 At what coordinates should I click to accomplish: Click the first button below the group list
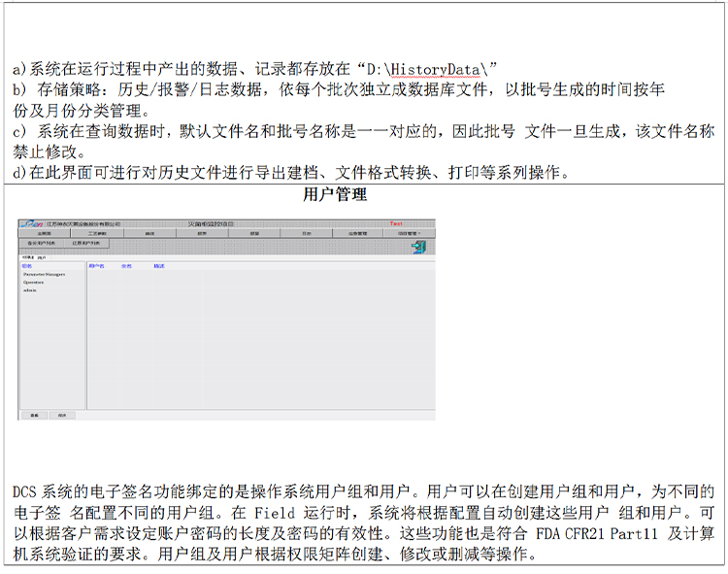pos(34,415)
